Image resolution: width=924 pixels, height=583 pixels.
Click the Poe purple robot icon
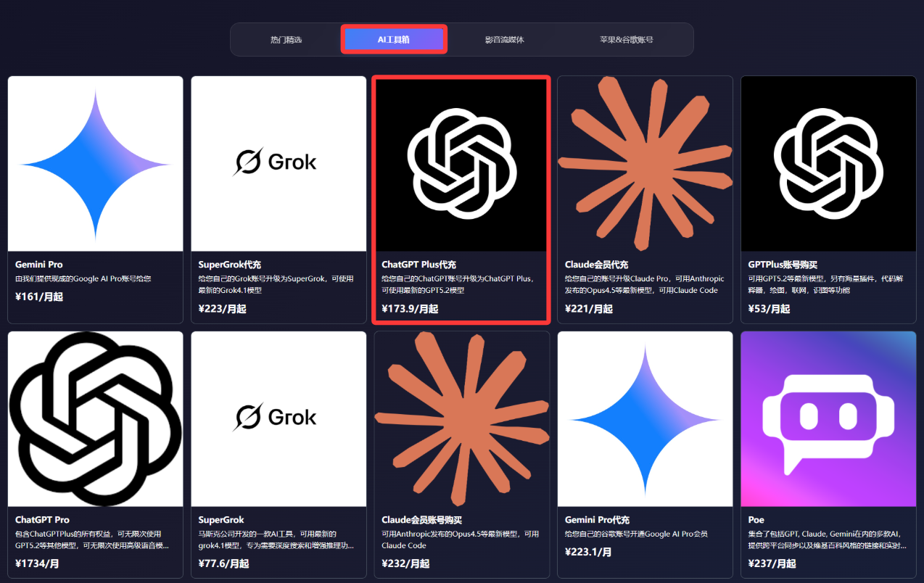click(828, 418)
